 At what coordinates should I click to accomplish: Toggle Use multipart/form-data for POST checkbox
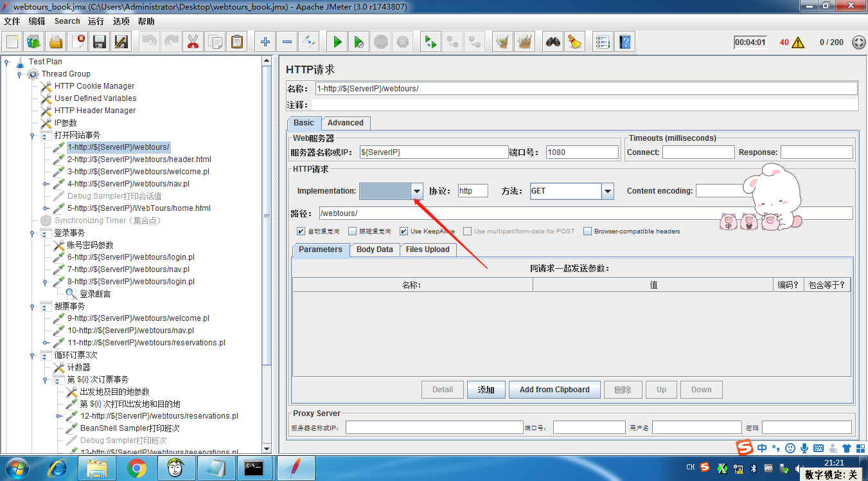pyautogui.click(x=467, y=231)
